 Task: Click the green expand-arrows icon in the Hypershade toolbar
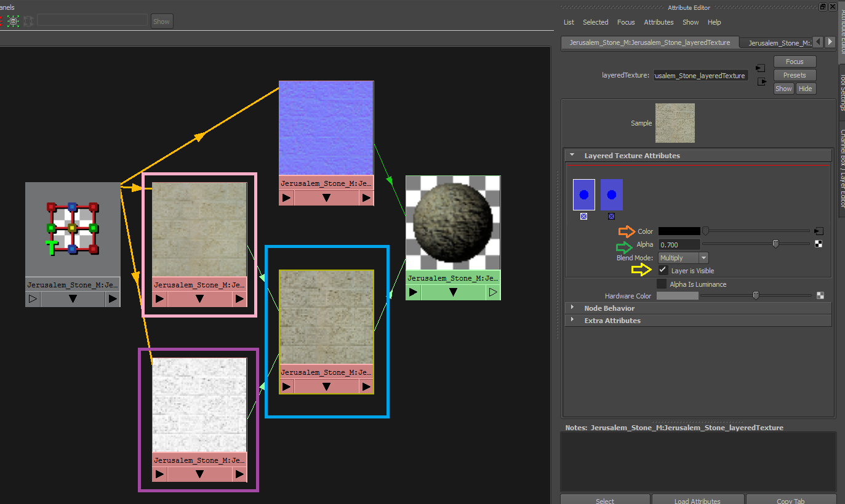coord(13,21)
